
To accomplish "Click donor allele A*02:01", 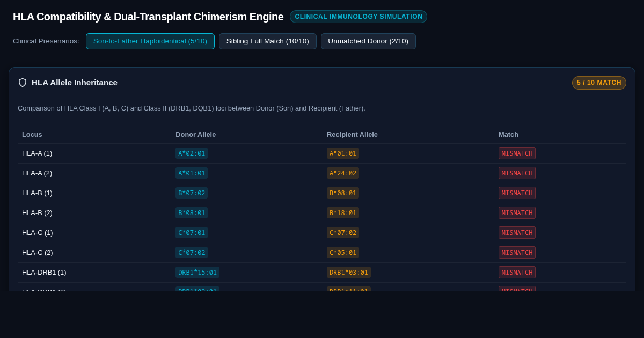I will [x=192, y=153].
